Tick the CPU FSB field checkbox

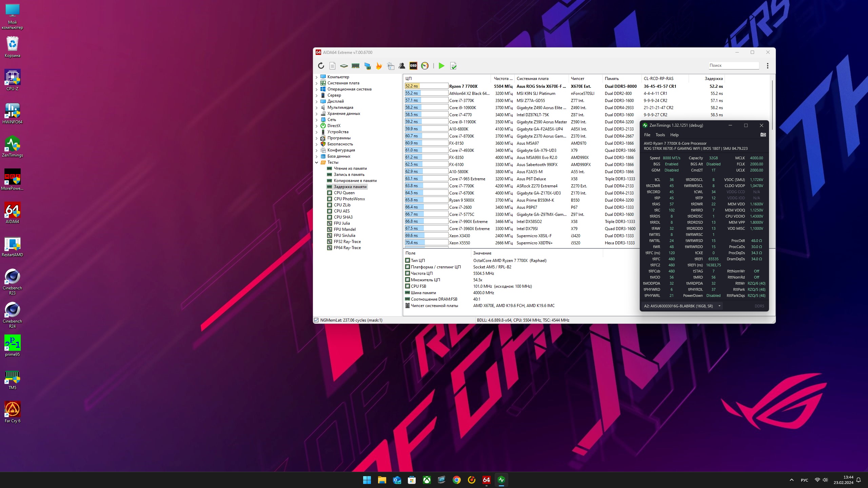point(408,286)
